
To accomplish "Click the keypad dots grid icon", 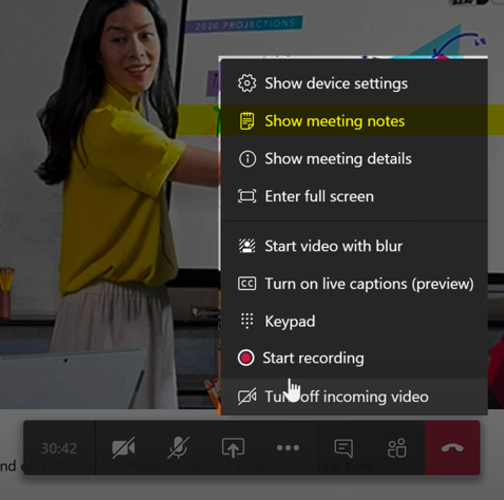I will pyautogui.click(x=247, y=321).
